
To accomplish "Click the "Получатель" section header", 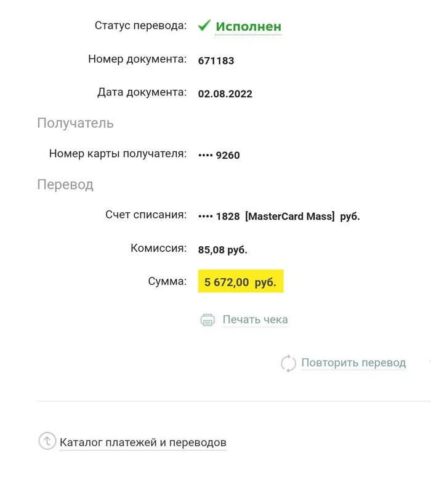I will tap(75, 123).
